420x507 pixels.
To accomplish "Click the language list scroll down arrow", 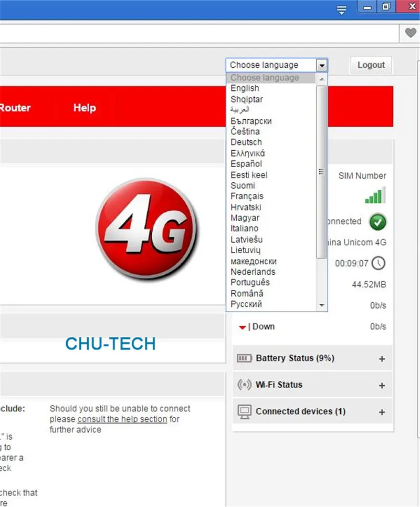I will point(322,305).
